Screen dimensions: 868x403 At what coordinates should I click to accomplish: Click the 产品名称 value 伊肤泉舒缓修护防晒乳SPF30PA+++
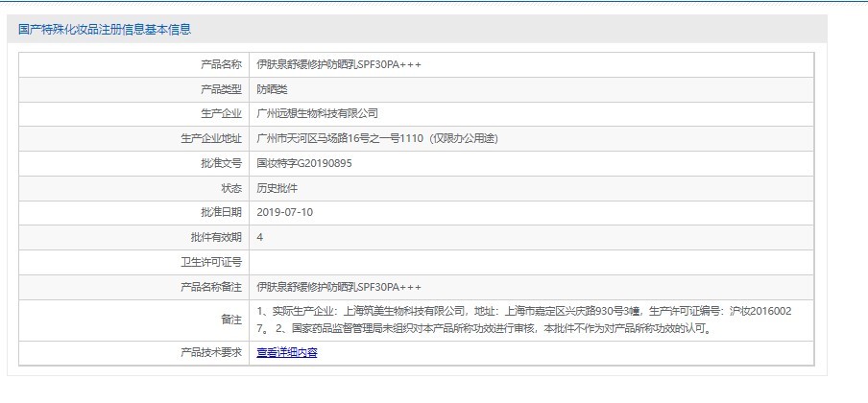point(339,65)
